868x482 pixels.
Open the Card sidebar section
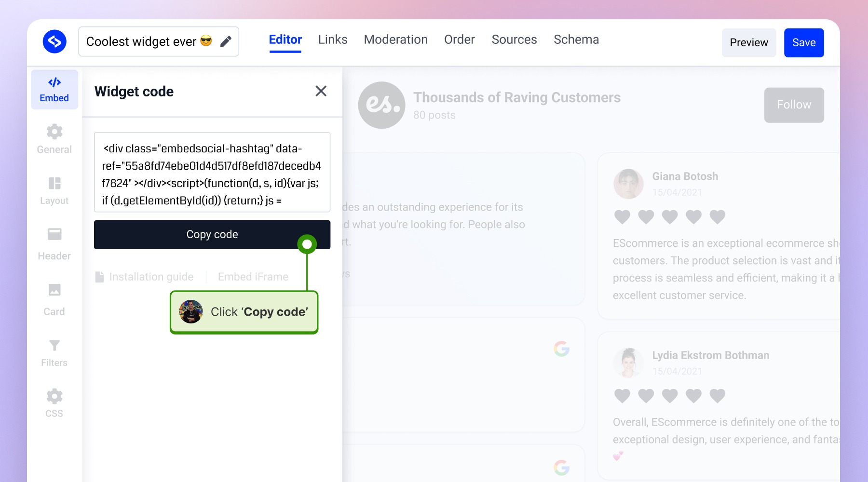[x=54, y=300]
